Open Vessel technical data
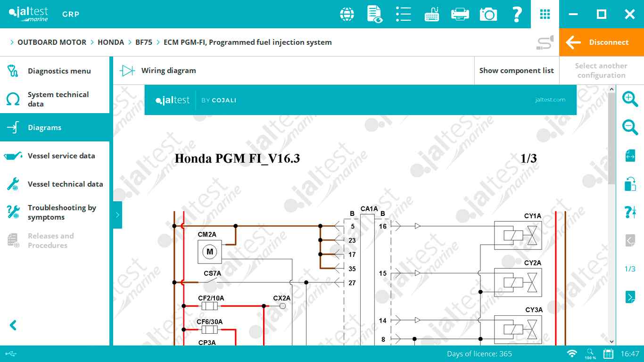 [55, 184]
